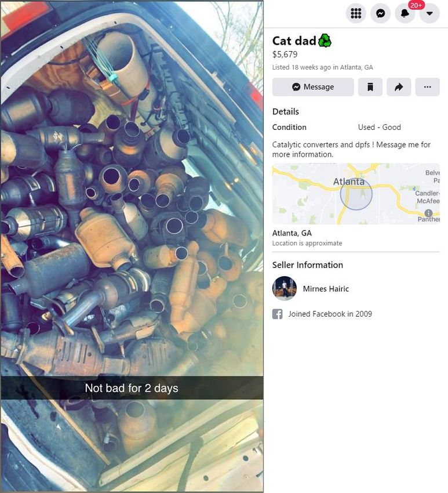Click the "Not bad for 2 days" caption
This screenshot has width=448, height=493.
click(132, 388)
